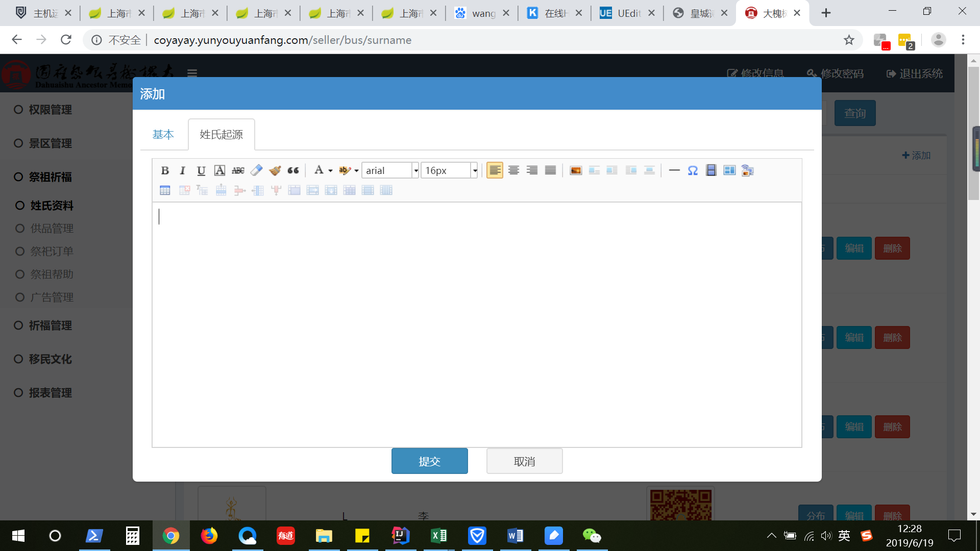Click the 取消 cancel button

coord(524,461)
